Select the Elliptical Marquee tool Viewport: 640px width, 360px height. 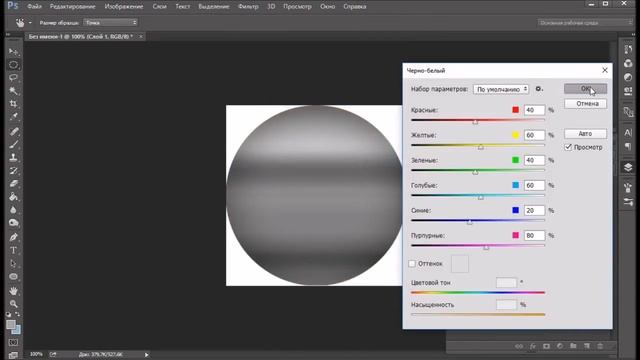pyautogui.click(x=13, y=64)
